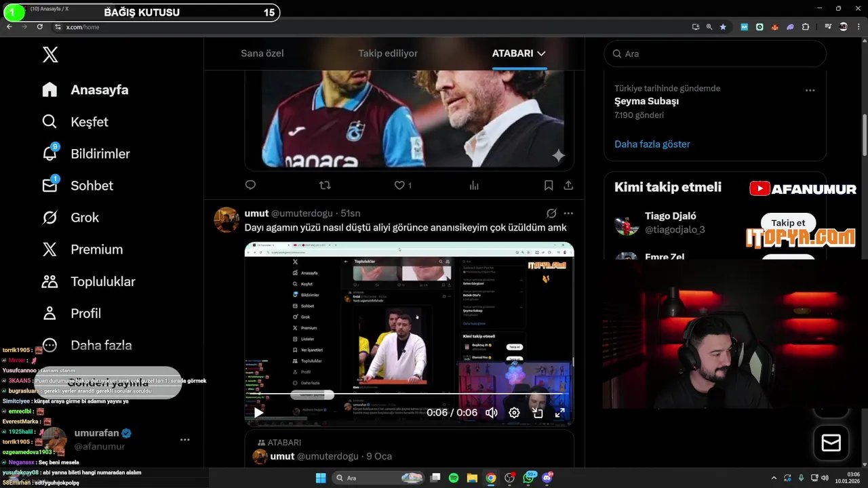The image size is (868, 488).
Task: Open umut's profile name link
Action: (x=256, y=213)
